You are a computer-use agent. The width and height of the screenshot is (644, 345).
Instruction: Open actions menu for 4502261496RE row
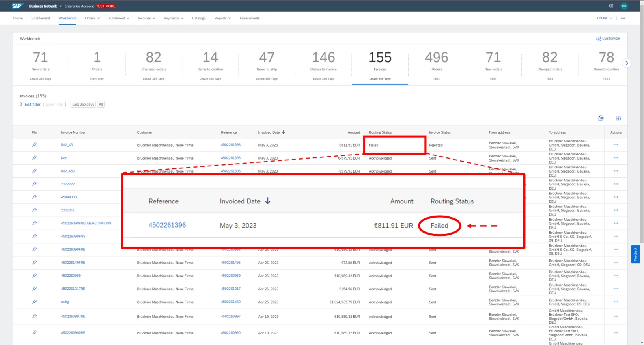pos(616,263)
